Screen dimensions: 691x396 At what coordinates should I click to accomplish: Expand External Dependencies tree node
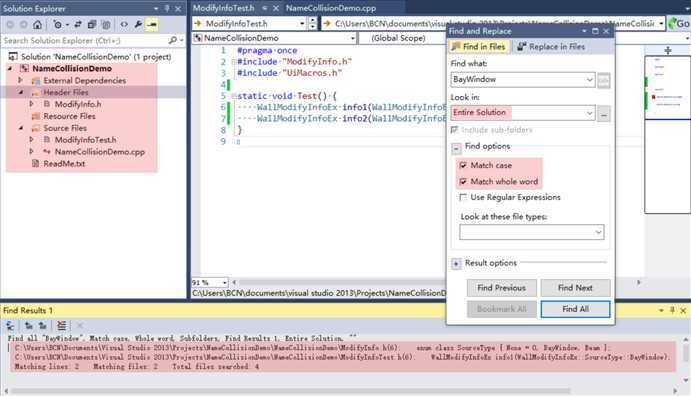coord(20,80)
